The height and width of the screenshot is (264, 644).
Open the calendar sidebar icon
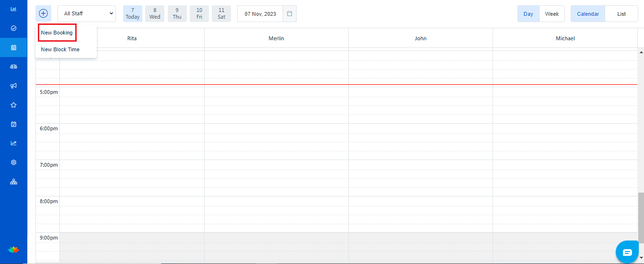(x=13, y=47)
